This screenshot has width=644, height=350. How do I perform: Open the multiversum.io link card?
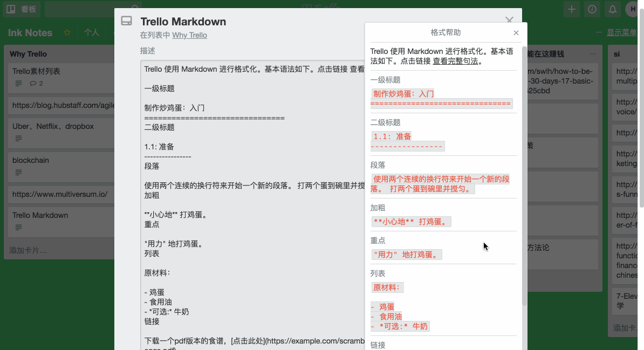[61, 194]
